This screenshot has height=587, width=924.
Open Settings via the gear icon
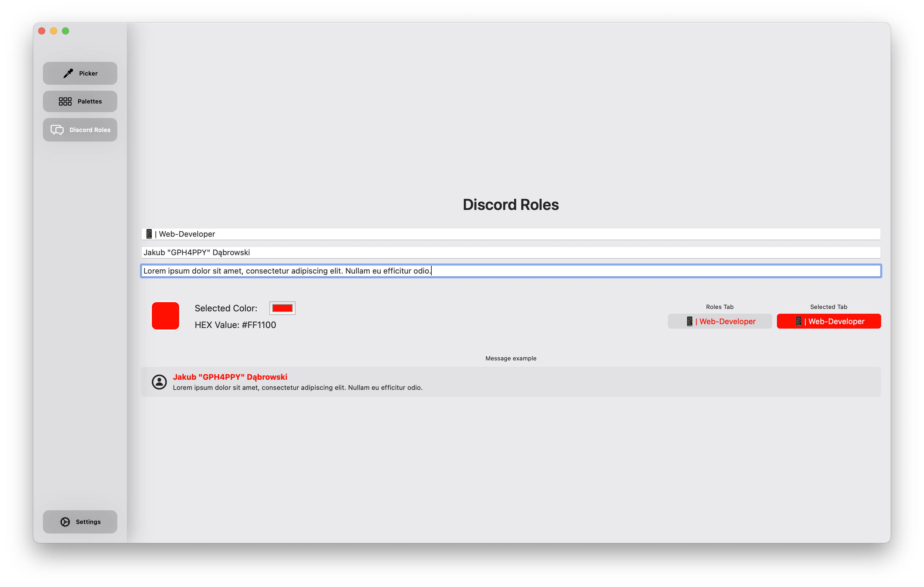point(65,522)
